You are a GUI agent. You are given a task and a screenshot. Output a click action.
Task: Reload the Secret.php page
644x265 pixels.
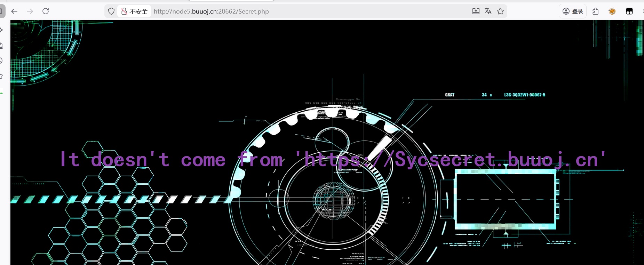coord(46,11)
